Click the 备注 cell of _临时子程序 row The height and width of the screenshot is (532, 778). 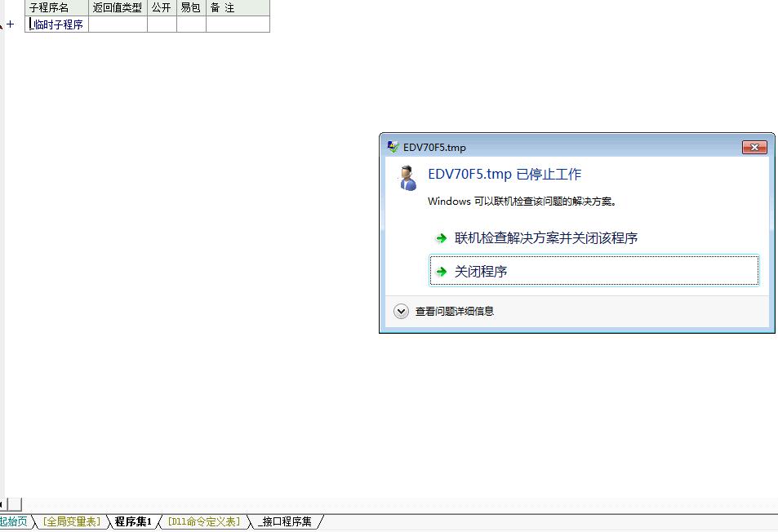(x=238, y=24)
